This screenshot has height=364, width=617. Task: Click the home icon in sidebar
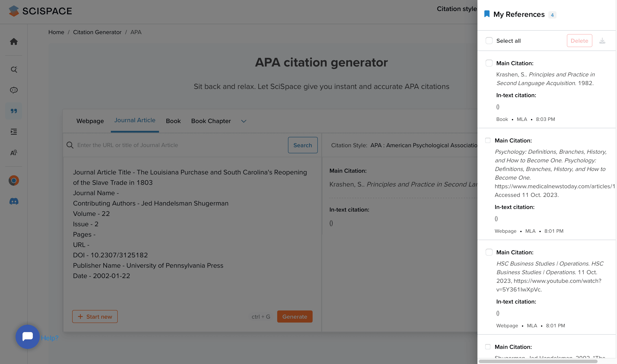[14, 41]
